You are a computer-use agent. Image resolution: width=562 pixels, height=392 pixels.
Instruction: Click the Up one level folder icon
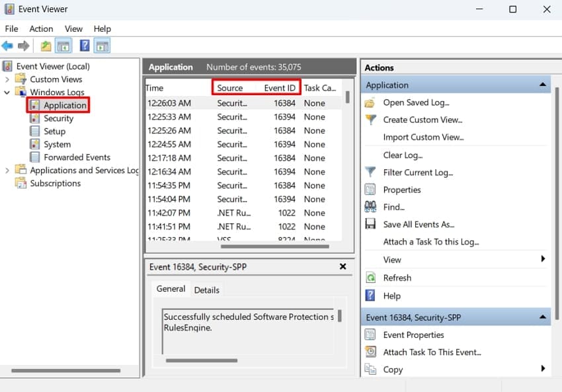pyautogui.click(x=46, y=46)
